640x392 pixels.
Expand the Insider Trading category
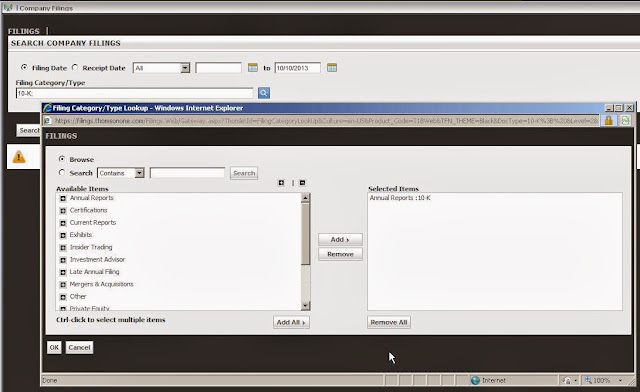tap(63, 247)
